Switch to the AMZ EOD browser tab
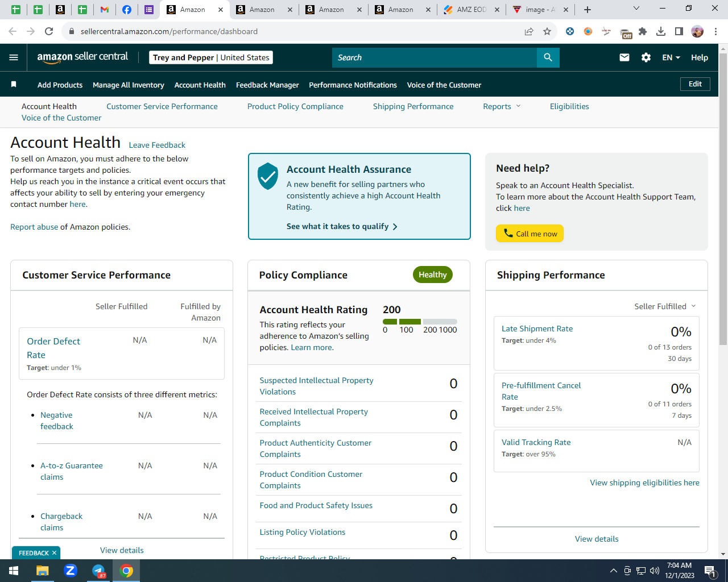This screenshot has height=582, width=728. (x=471, y=10)
